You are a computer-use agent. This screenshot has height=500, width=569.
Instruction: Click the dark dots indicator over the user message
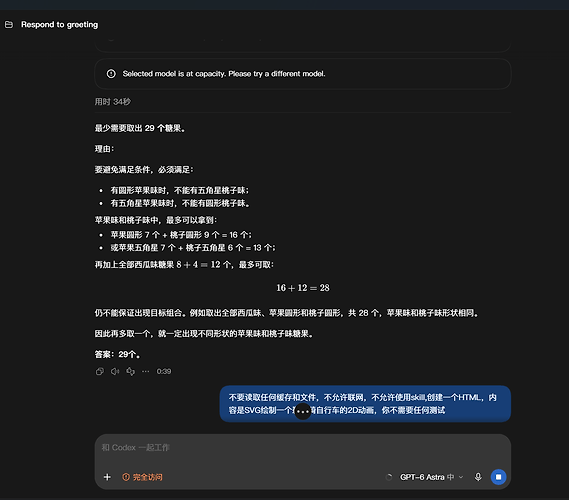(303, 411)
